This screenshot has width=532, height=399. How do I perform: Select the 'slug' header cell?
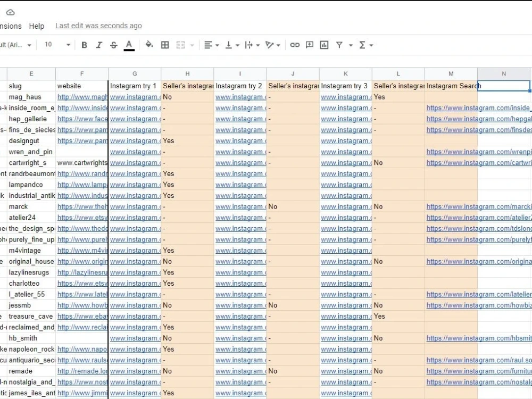[31, 86]
